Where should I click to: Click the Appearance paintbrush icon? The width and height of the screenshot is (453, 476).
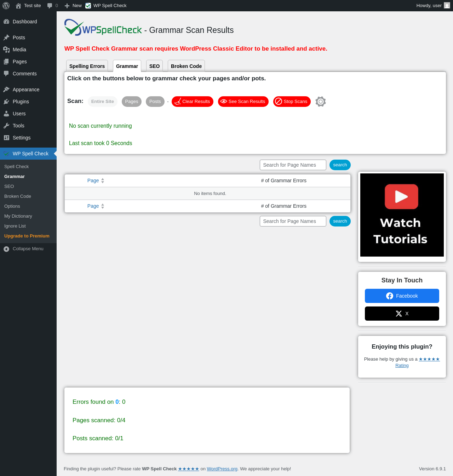point(6,90)
